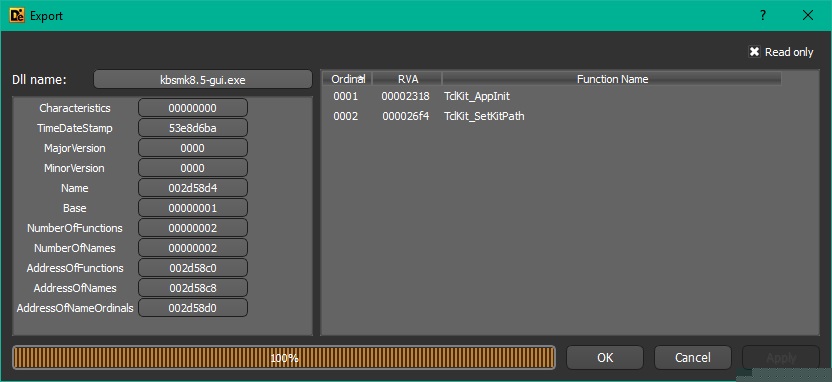
Task: Click the Dll name label
Action: point(39,80)
